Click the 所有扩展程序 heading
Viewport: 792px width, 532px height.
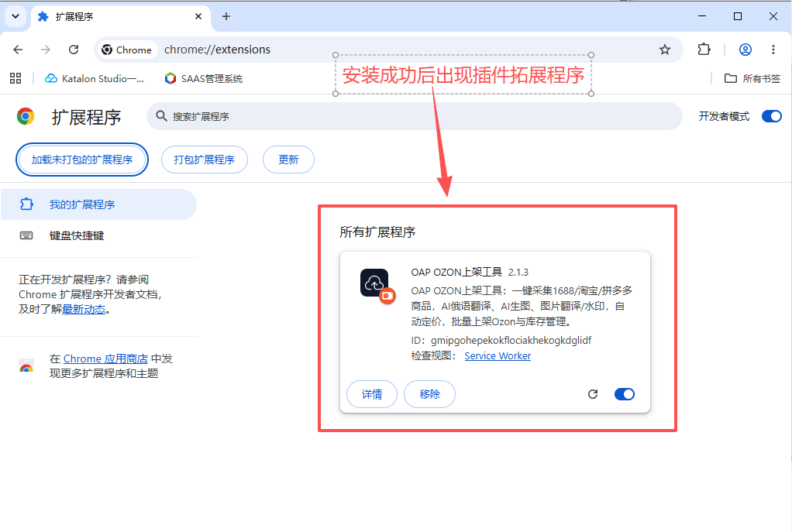(377, 232)
